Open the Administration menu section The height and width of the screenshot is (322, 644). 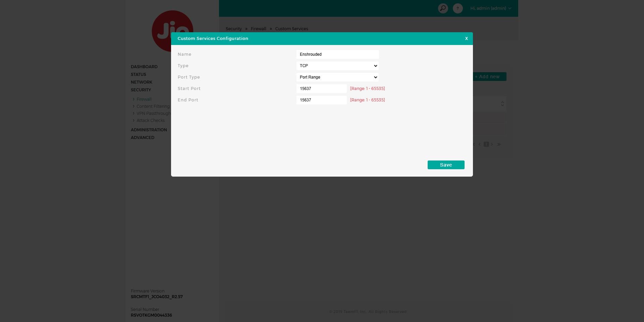(x=149, y=130)
